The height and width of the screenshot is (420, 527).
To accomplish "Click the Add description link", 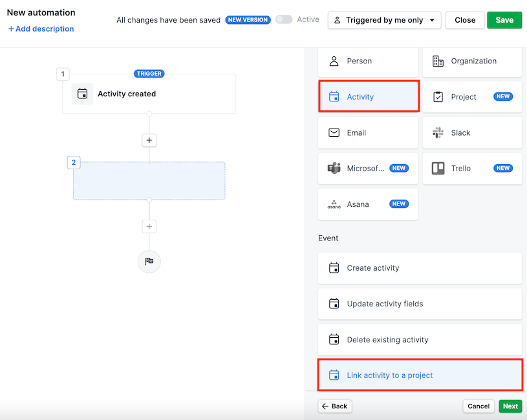I will click(40, 28).
